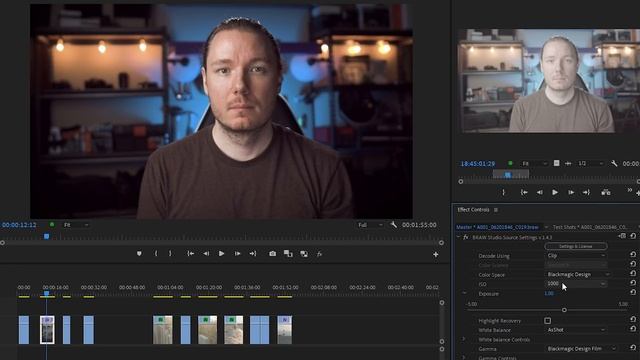Reset the Decode Using parameter
Image resolution: width=640 pixels, height=360 pixels.
point(633,254)
